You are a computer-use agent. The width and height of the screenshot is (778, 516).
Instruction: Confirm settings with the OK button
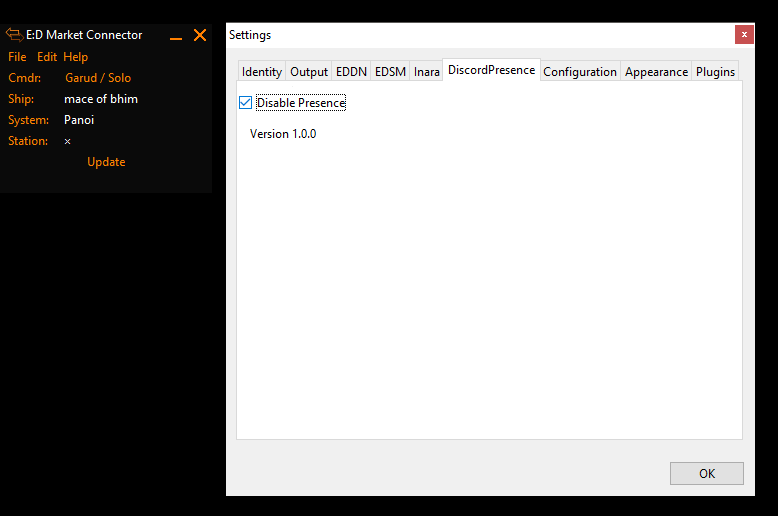coord(707,473)
